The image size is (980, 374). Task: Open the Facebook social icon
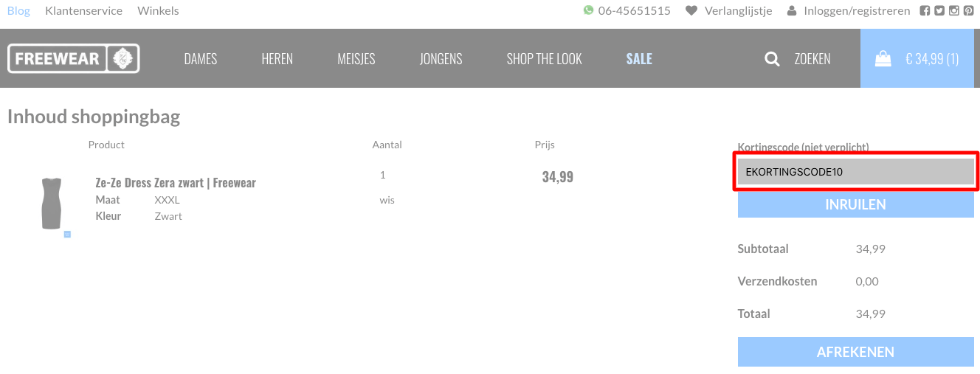[x=925, y=10]
